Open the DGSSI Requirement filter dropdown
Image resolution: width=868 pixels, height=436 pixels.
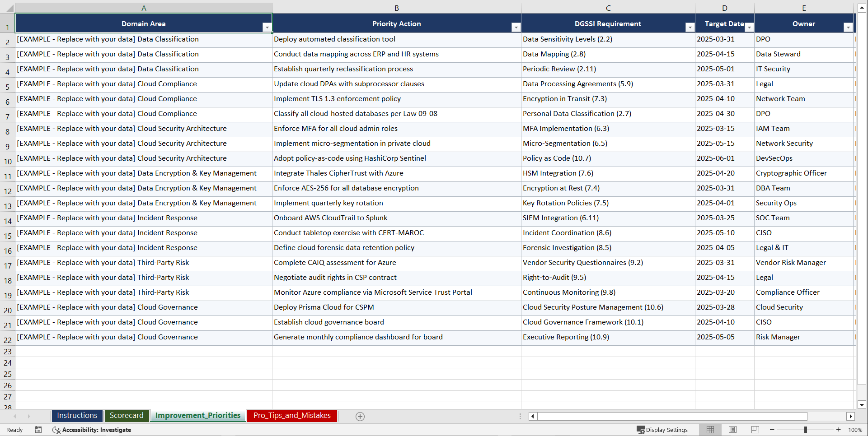coord(690,27)
